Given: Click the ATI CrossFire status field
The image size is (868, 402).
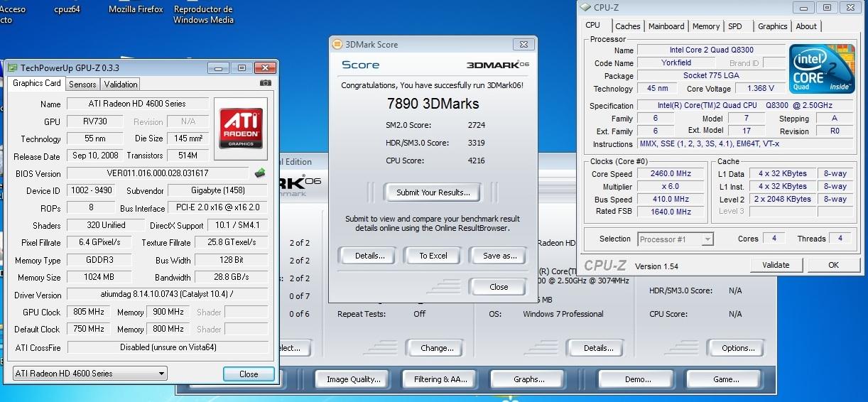Looking at the screenshot, I should point(168,347).
